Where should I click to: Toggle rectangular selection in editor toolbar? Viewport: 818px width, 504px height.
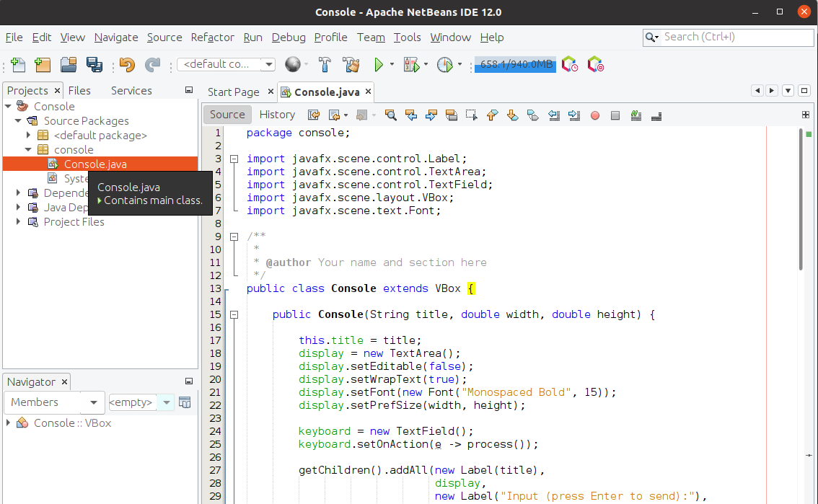point(472,115)
